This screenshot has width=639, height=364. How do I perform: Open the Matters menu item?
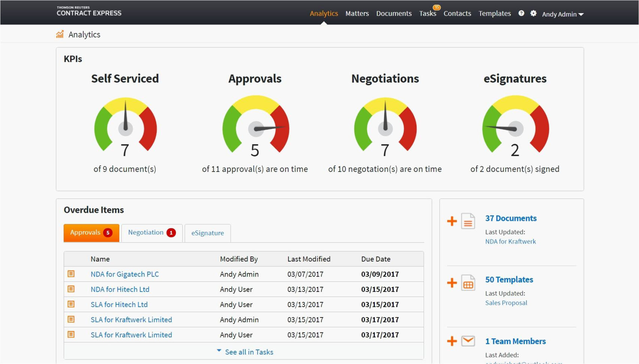pyautogui.click(x=357, y=13)
